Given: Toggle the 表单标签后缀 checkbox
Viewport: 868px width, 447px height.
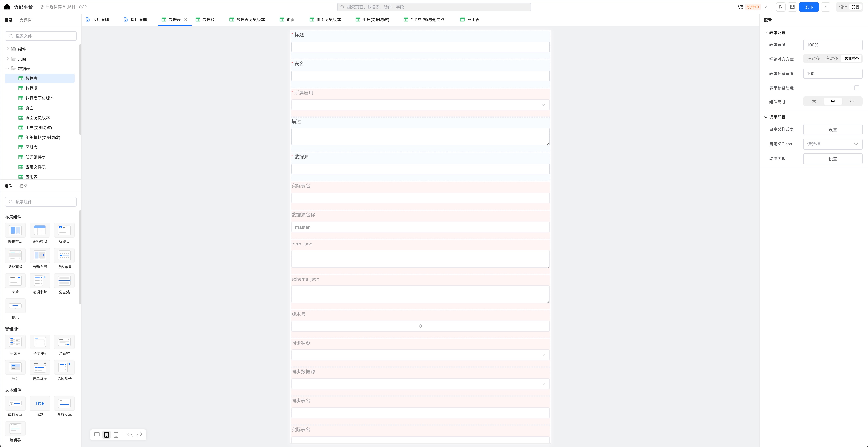Looking at the screenshot, I should [x=856, y=88].
